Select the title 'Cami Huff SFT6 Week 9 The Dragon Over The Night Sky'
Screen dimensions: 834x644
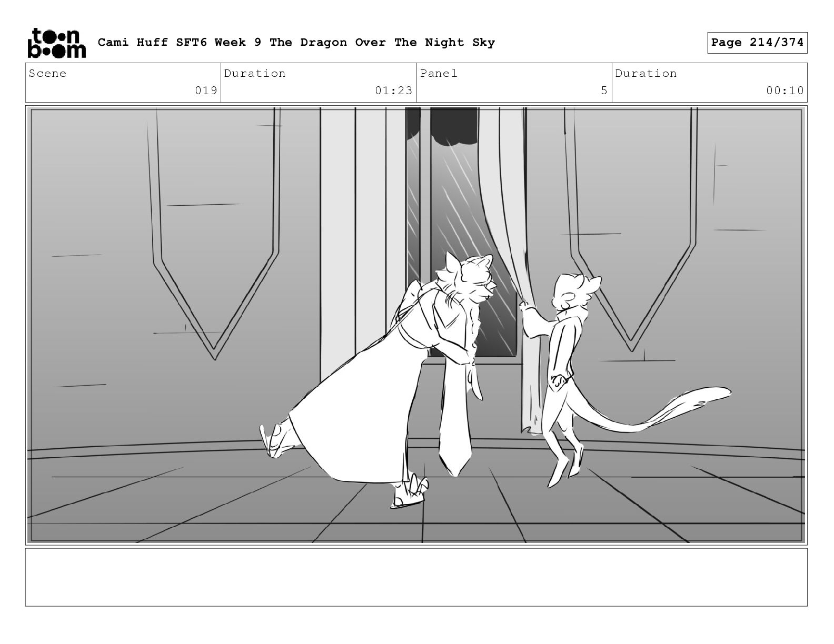296,43
